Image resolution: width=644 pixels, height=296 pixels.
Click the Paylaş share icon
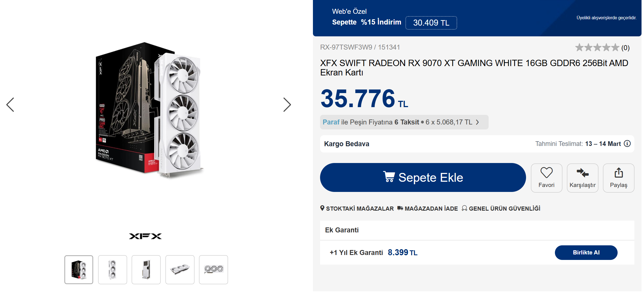619,173
